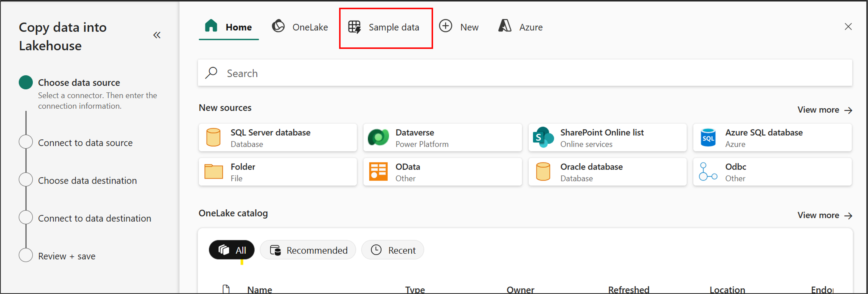Jump to Connect to data source step
Image resolution: width=868 pixels, height=294 pixels.
click(x=85, y=143)
